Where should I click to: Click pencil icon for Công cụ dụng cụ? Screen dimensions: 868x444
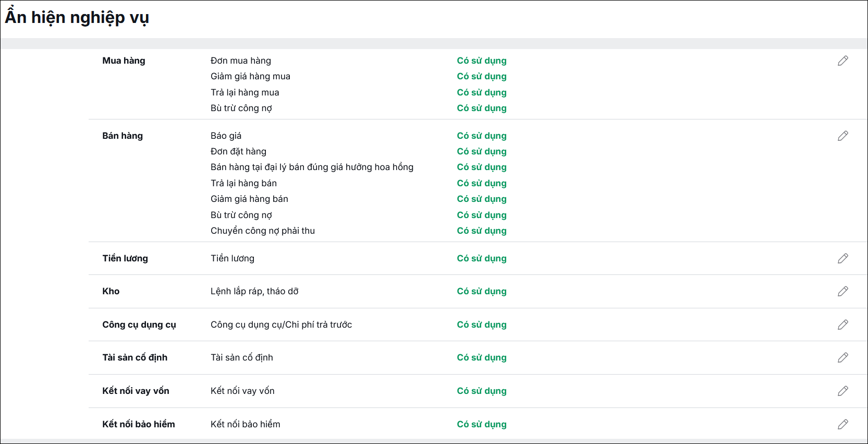pyautogui.click(x=843, y=325)
